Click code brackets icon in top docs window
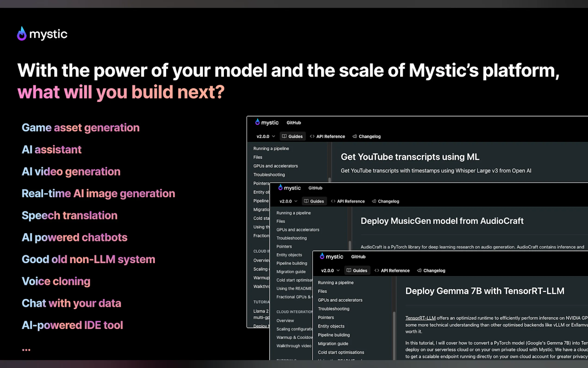Screen dimensions: 588x368 (x=312, y=136)
